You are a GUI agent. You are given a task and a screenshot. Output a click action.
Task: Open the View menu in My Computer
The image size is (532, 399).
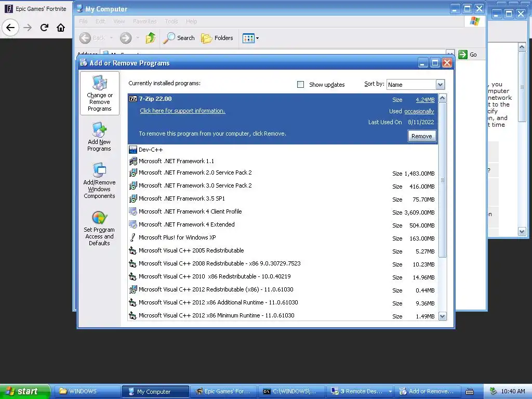(119, 21)
